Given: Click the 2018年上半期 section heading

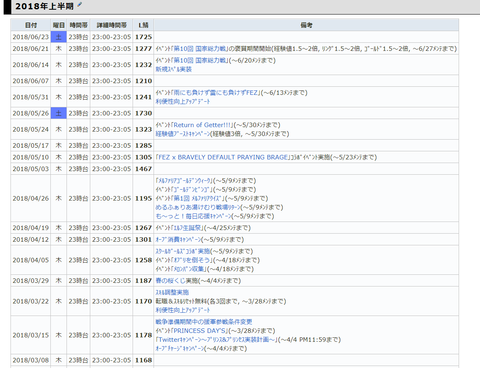Looking at the screenshot, I should click(x=44, y=6).
